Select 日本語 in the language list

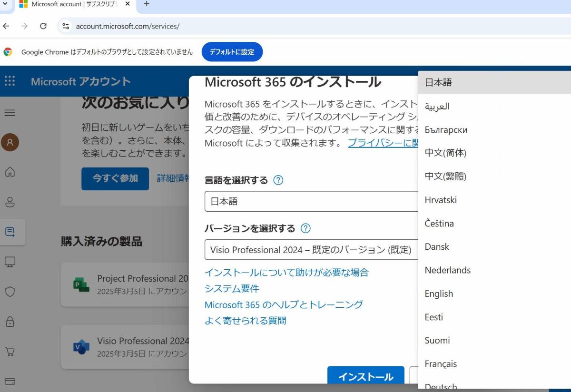(x=494, y=82)
